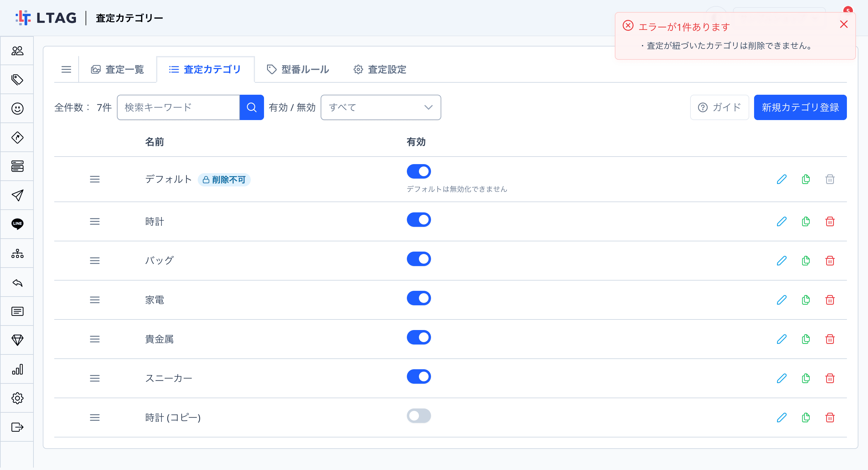868x470 pixels.
Task: Expand the hamburger menu beside 査定一覧 tab
Action: pos(66,69)
